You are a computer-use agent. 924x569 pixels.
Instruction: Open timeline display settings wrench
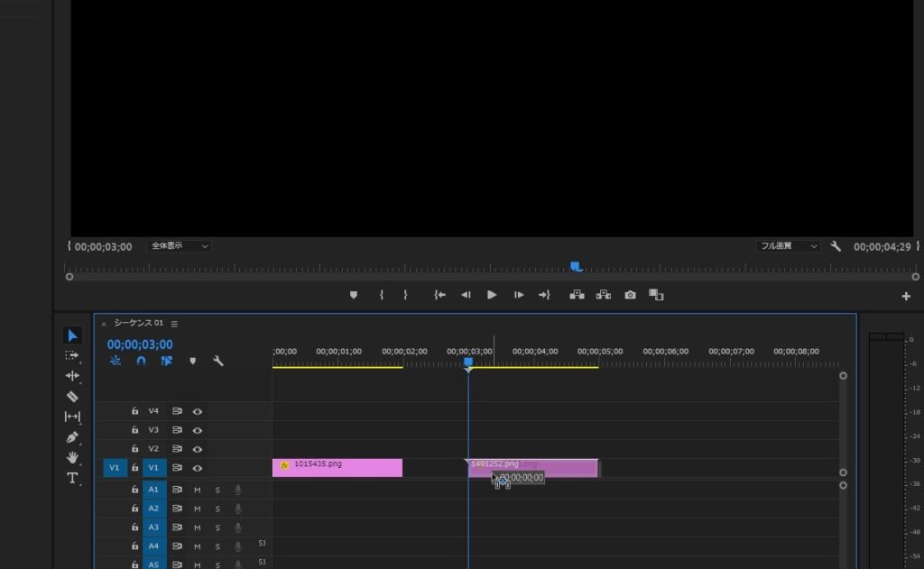217,361
